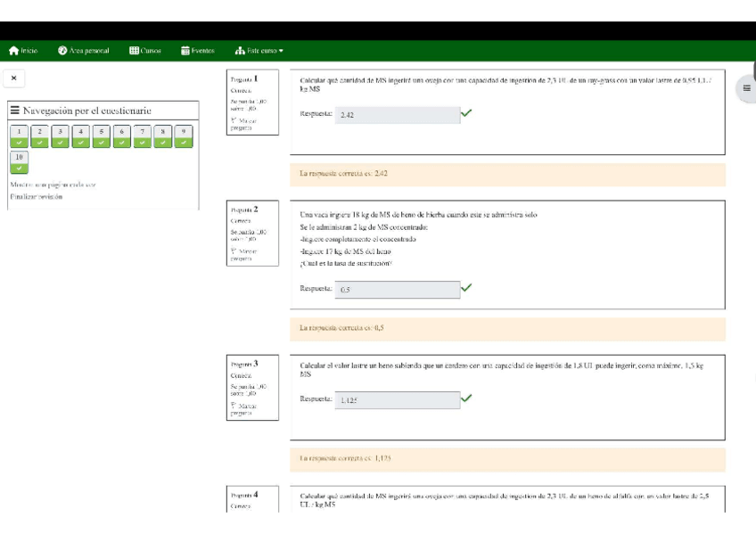Open the Eventos calendar item
The height and width of the screenshot is (534, 756).
pyautogui.click(x=198, y=51)
